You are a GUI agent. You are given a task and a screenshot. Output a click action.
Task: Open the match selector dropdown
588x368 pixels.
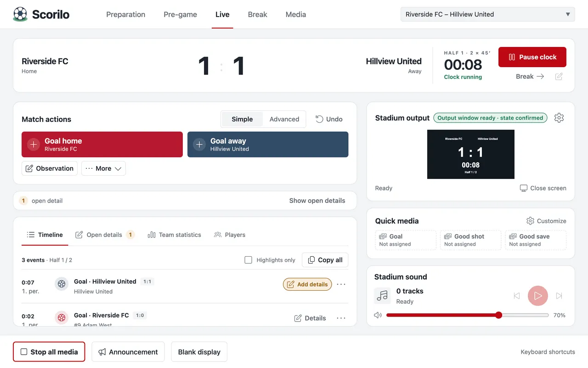click(x=488, y=14)
